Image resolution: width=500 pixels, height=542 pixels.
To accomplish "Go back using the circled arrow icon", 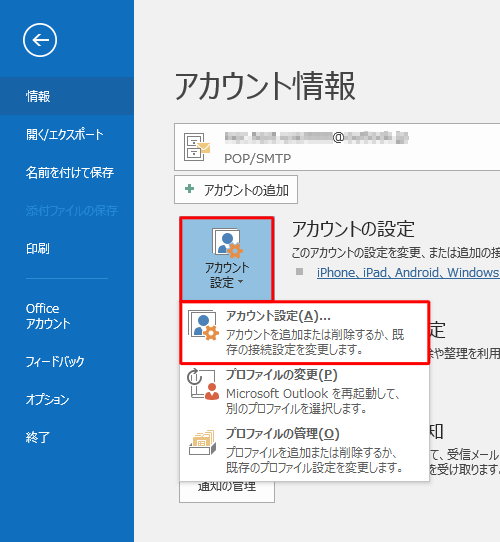I will [40, 40].
